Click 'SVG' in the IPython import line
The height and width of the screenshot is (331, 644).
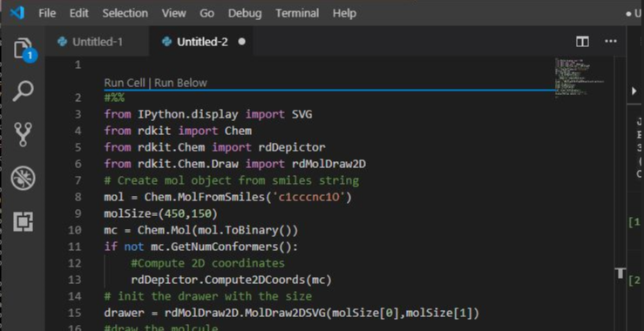click(302, 114)
